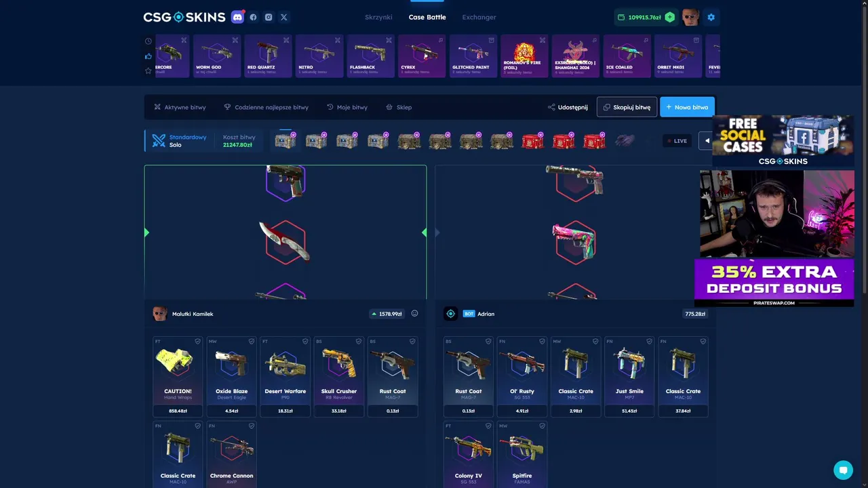Click the green add-funds plus icon
868x488 pixels.
pos(670,17)
